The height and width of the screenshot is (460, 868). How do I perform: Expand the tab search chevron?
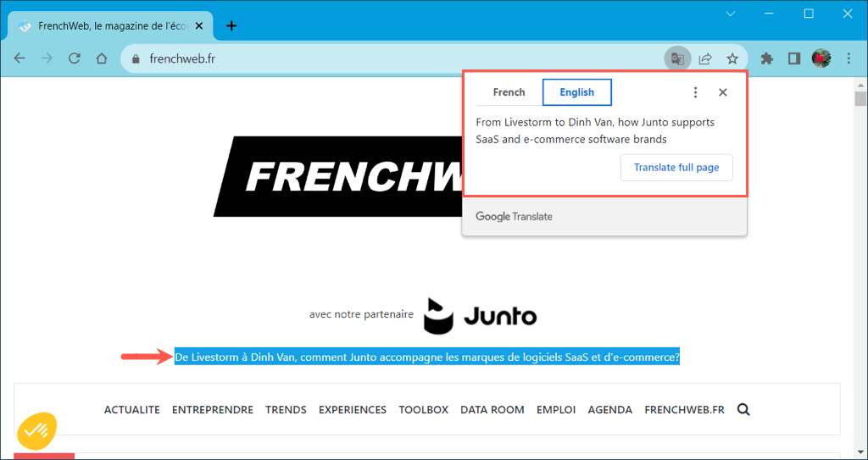click(x=732, y=14)
